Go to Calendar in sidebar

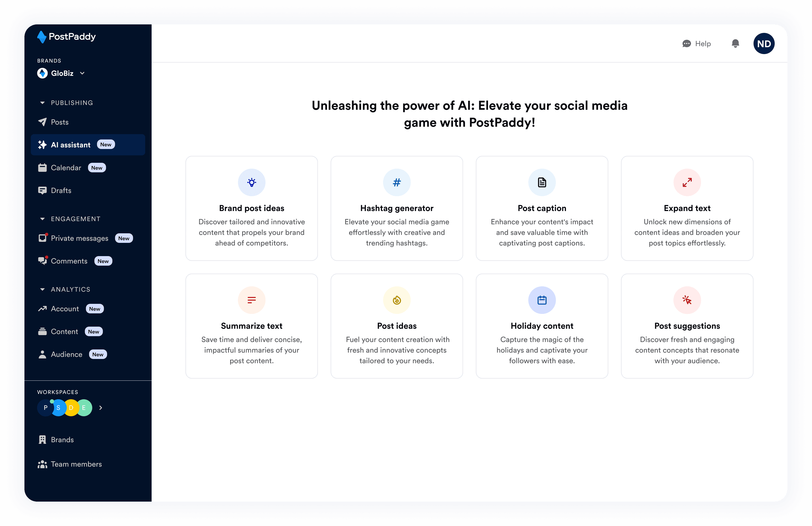(x=66, y=168)
